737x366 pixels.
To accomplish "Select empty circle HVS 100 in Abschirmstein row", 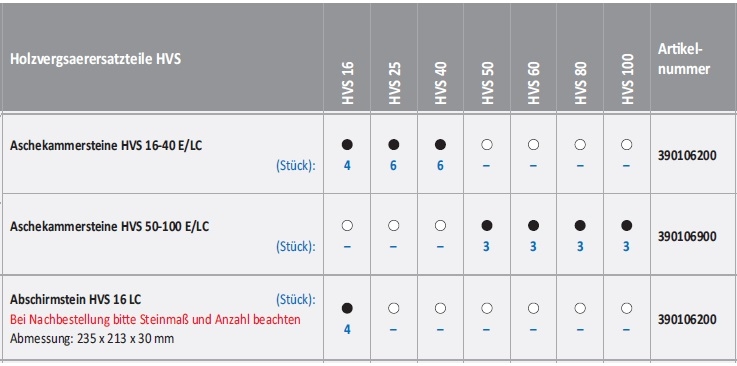I will click(x=626, y=308).
